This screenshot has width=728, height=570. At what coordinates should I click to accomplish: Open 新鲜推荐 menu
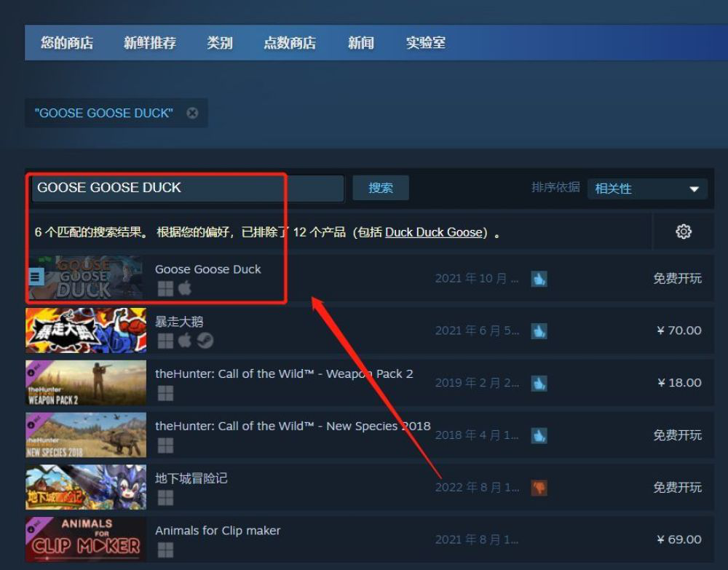[149, 43]
